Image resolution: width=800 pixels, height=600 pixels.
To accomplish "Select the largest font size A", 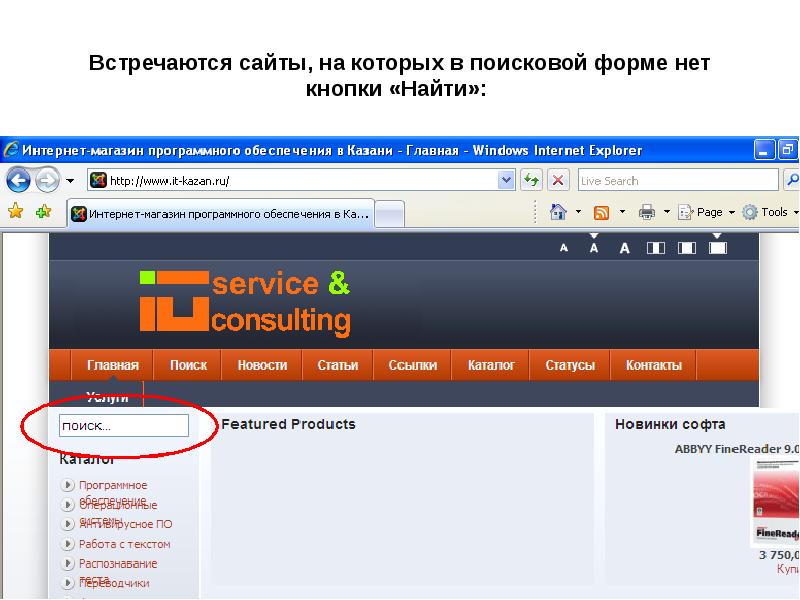I will pos(625,248).
